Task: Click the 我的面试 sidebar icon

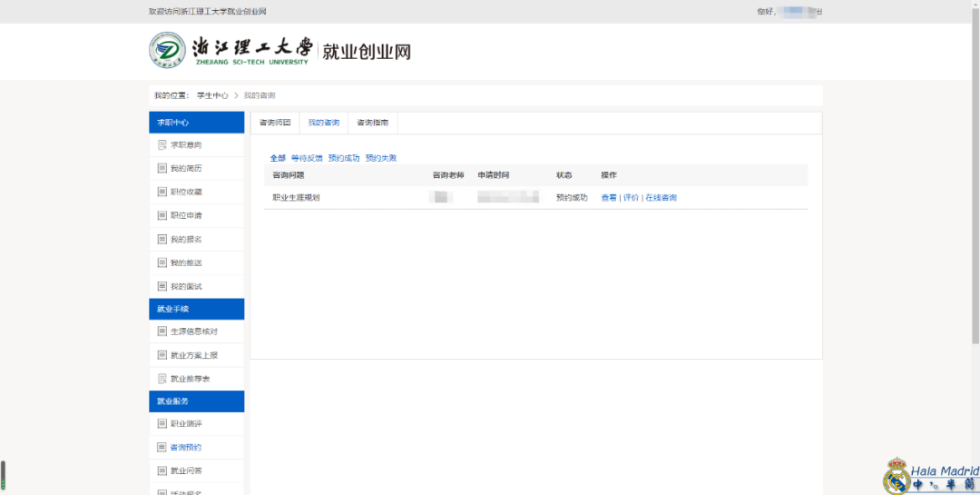Action: [162, 287]
